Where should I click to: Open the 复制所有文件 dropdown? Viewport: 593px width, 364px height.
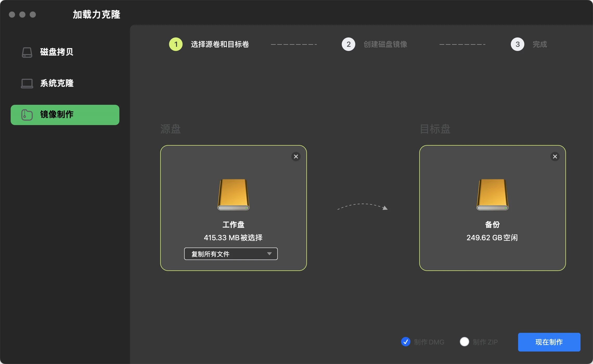[x=231, y=254]
